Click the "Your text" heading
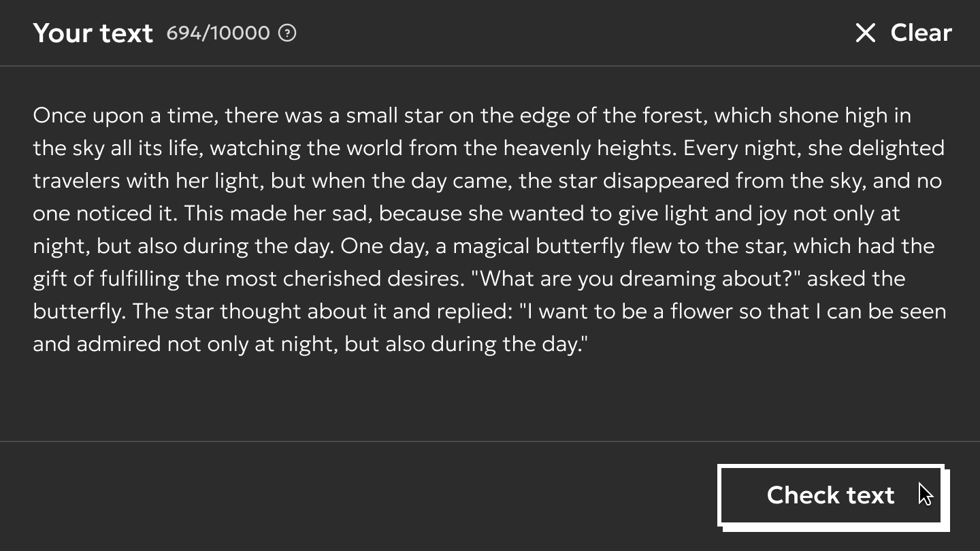This screenshot has height=551, width=980. click(93, 33)
